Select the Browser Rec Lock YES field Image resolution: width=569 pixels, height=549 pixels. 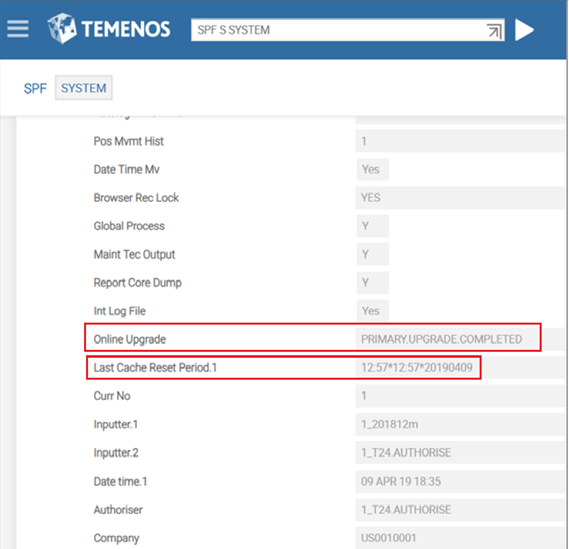point(460,198)
